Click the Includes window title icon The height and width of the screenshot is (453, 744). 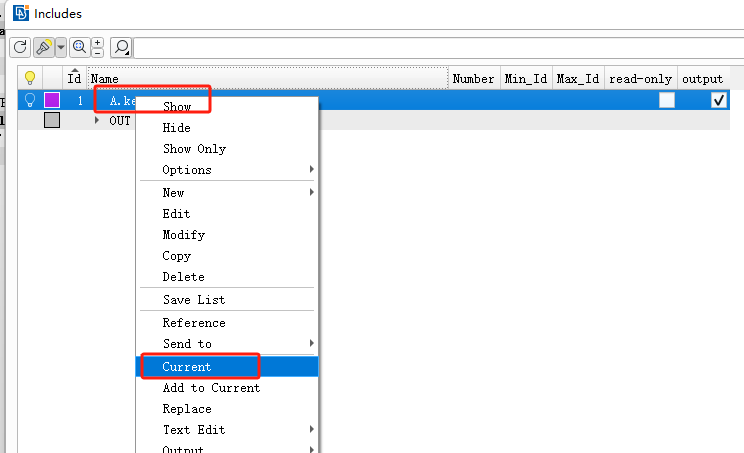21,14
